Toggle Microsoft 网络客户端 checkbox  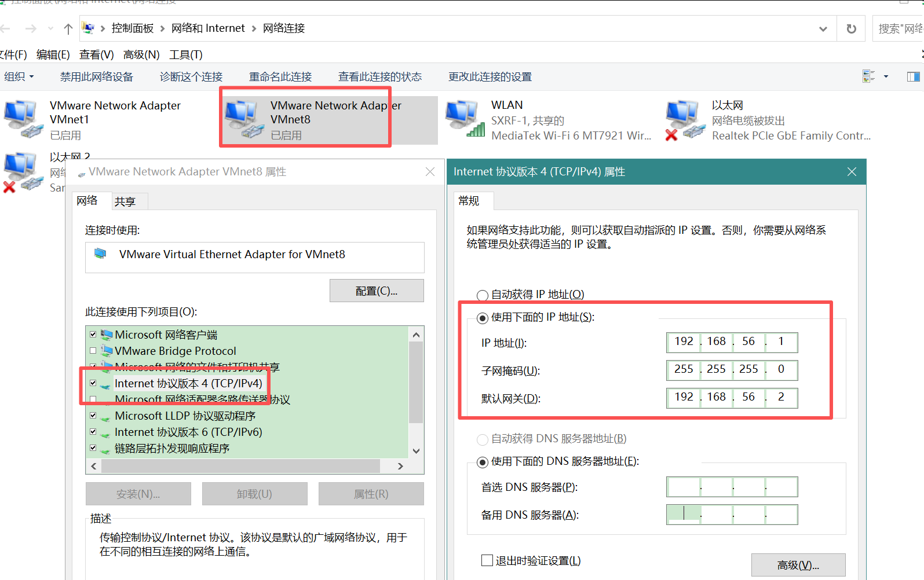93,334
